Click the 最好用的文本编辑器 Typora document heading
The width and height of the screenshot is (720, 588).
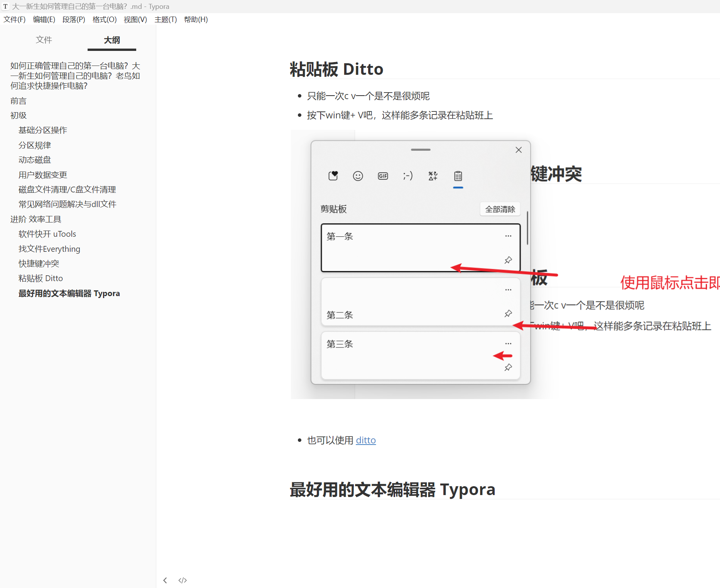pyautogui.click(x=392, y=490)
